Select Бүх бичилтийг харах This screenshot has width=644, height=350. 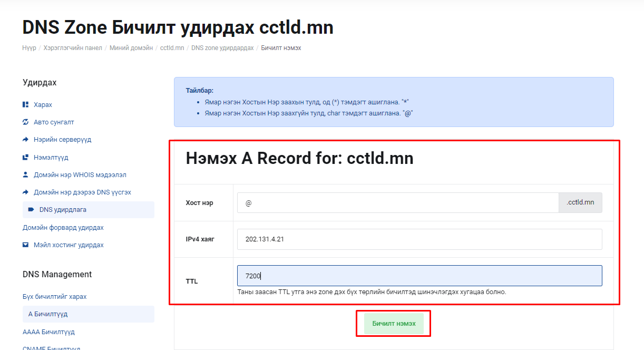pos(55,297)
